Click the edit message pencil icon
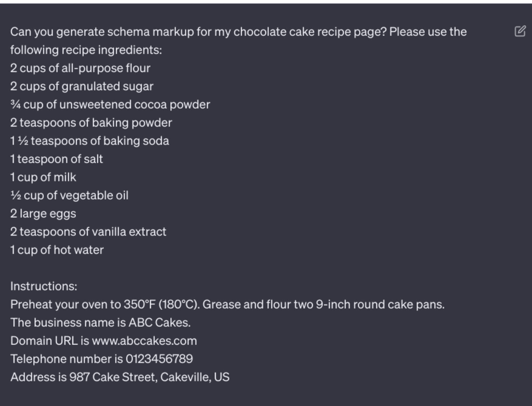 point(520,31)
